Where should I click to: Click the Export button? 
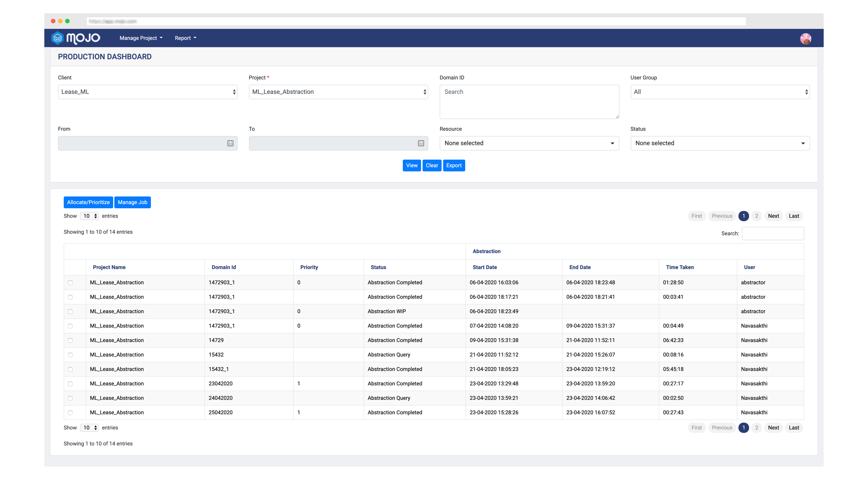coord(454,165)
